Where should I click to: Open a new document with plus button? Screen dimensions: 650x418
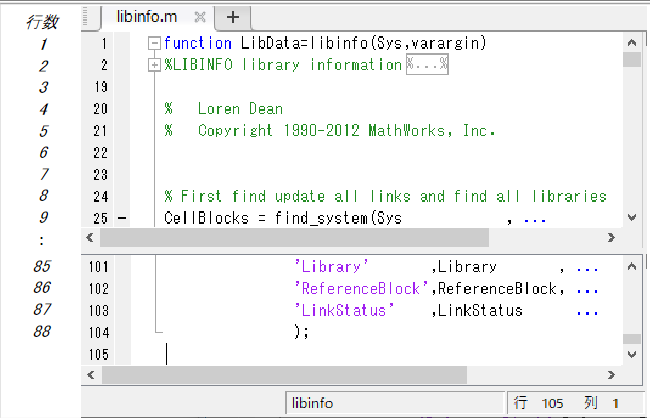click(233, 17)
